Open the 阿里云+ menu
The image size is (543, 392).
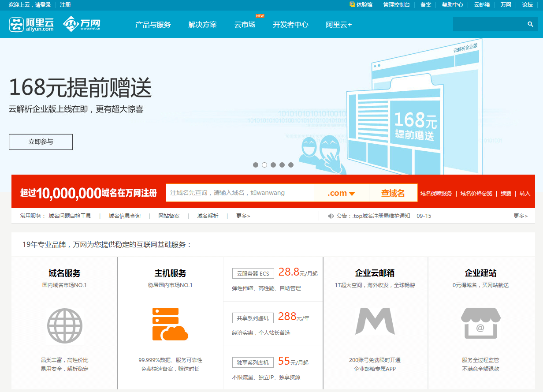pos(339,25)
